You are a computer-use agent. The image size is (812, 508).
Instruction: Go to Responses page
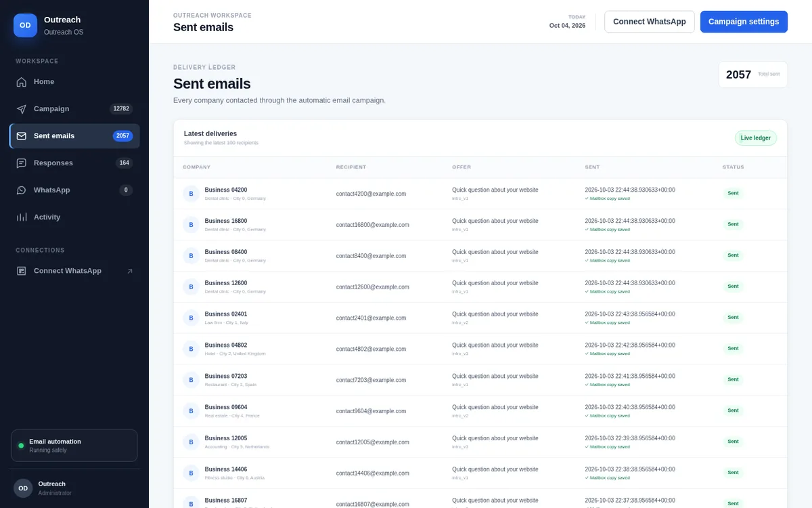point(74,163)
